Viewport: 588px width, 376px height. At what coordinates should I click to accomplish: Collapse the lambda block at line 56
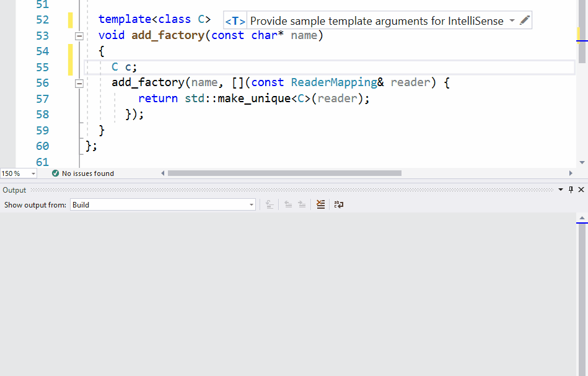point(79,83)
